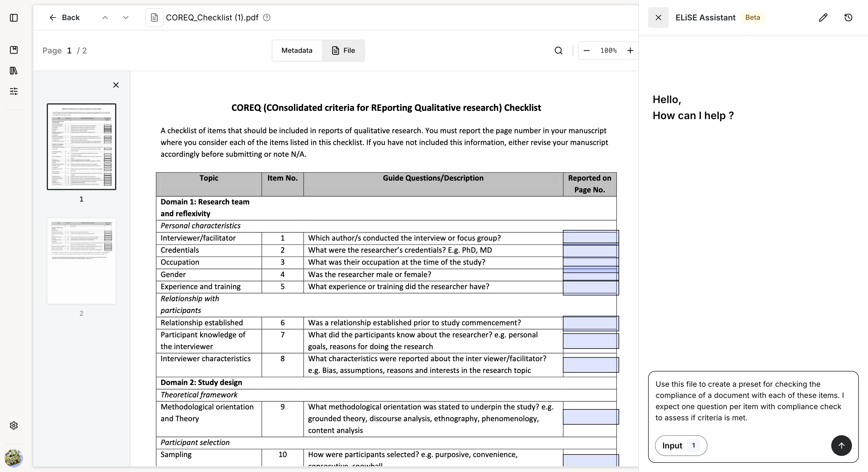This screenshot has height=472, width=868.
Task: Close the thumbnails panel
Action: tap(116, 85)
